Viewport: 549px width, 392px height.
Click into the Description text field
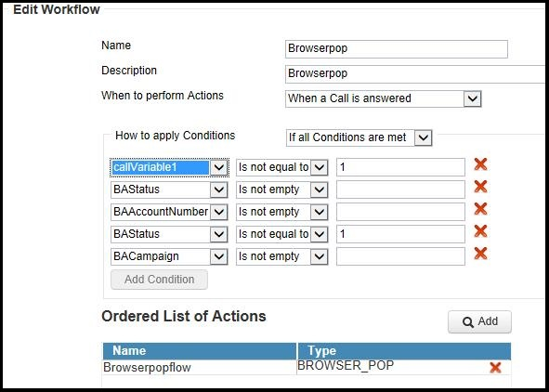click(x=417, y=74)
